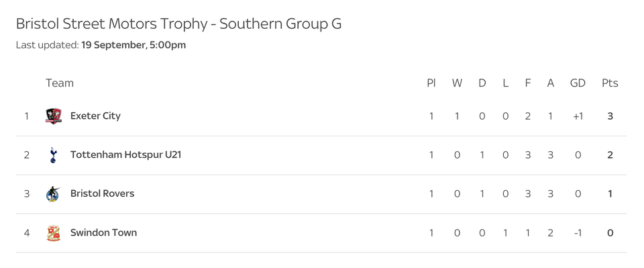Select the GD column header

point(578,83)
